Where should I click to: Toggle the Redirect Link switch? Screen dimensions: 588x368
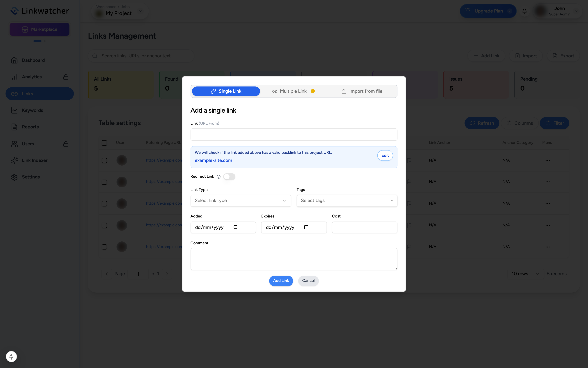pos(229,176)
